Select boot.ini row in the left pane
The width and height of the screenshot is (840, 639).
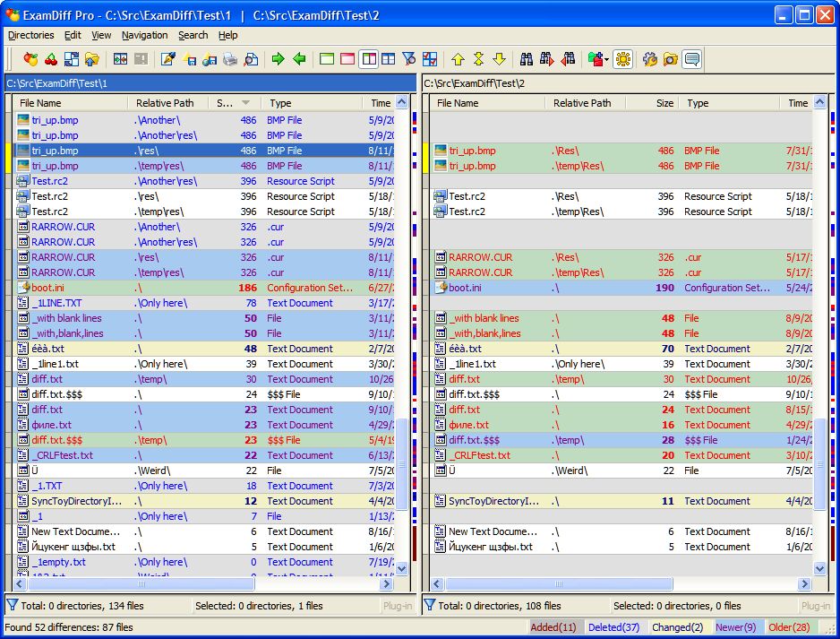pos(205,288)
